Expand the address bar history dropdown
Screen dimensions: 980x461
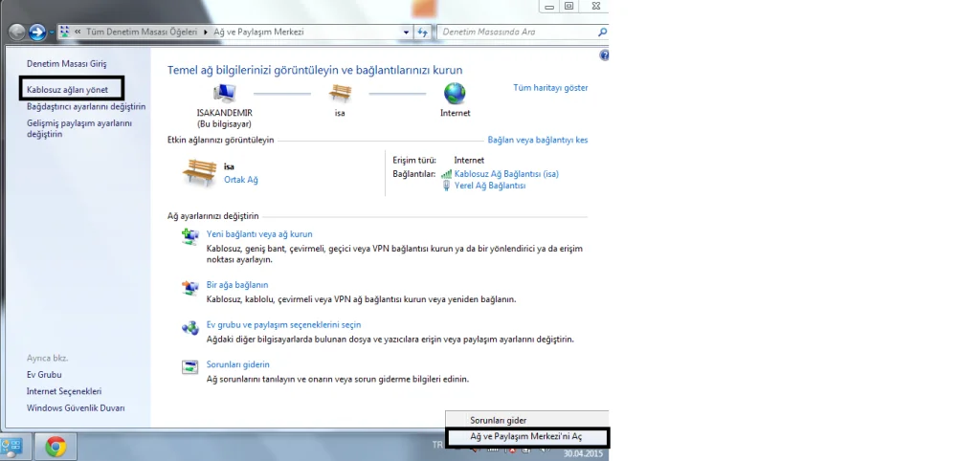point(407,32)
